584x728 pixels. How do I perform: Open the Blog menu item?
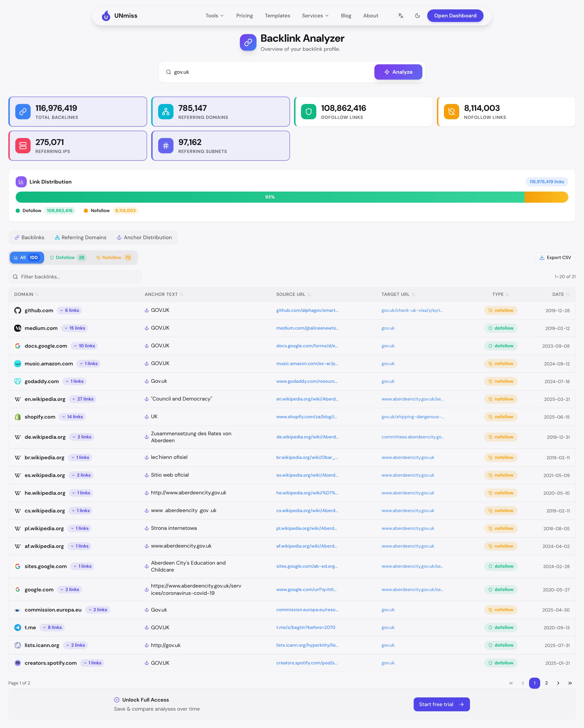coord(346,15)
